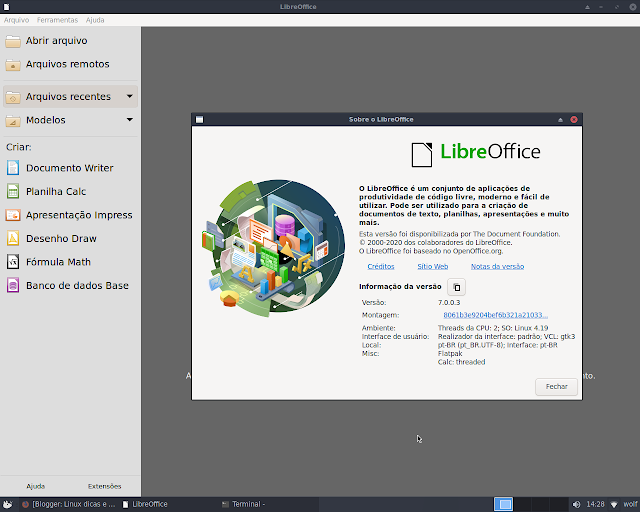Click the Base database icon

click(13, 285)
